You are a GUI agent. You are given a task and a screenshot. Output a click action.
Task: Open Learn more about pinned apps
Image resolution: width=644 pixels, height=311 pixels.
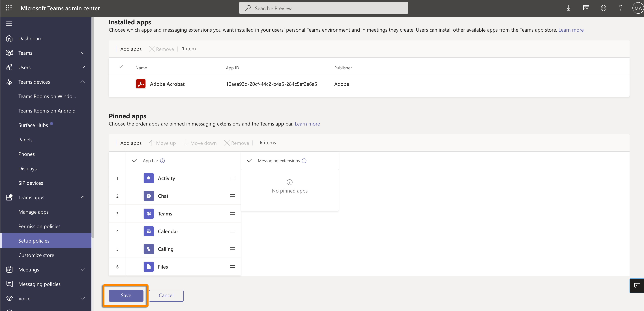(x=307, y=124)
